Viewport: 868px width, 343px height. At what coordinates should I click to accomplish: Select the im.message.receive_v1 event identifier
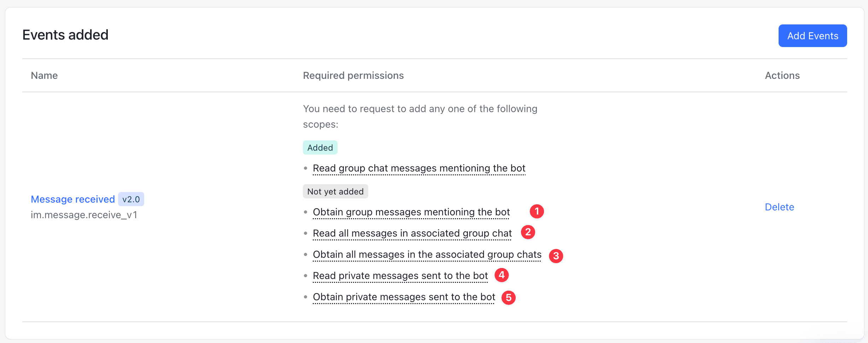84,215
